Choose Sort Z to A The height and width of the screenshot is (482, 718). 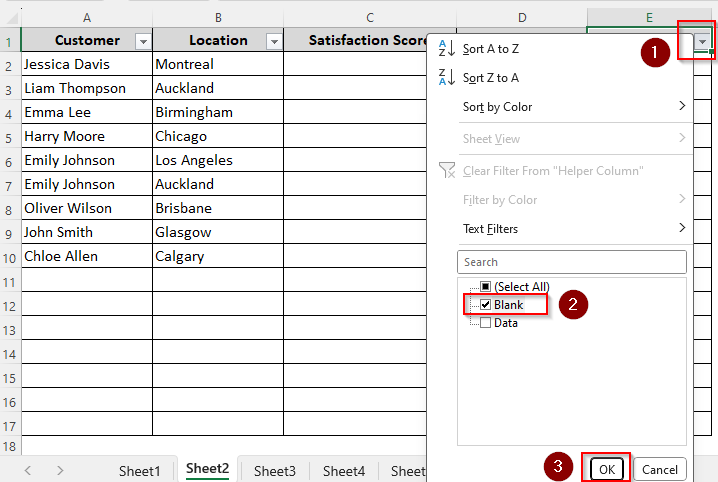tap(490, 78)
